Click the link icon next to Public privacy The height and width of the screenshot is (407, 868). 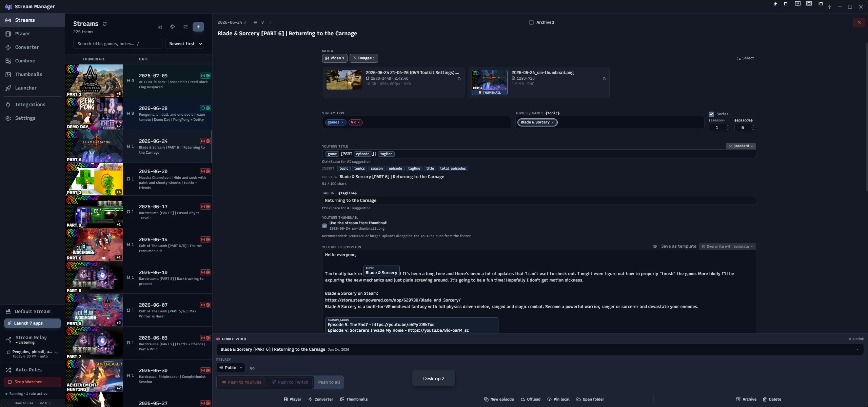(252, 368)
